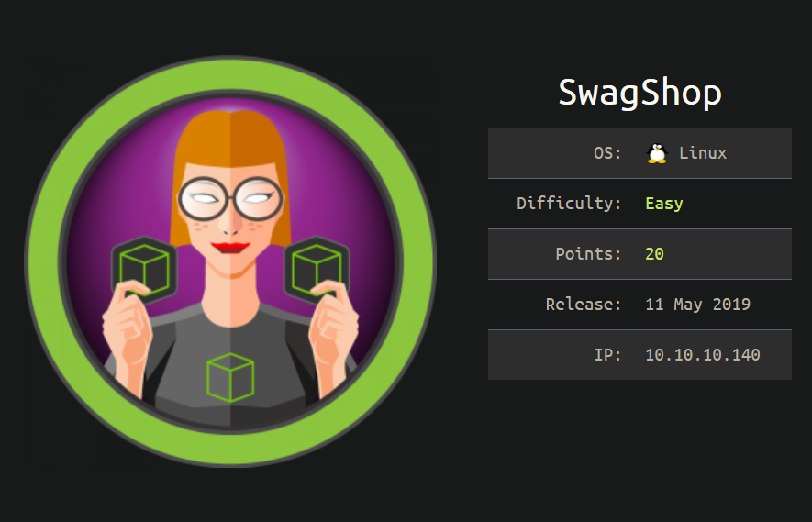The height and width of the screenshot is (522, 812).
Task: Click the Release: row label
Action: [x=584, y=304]
